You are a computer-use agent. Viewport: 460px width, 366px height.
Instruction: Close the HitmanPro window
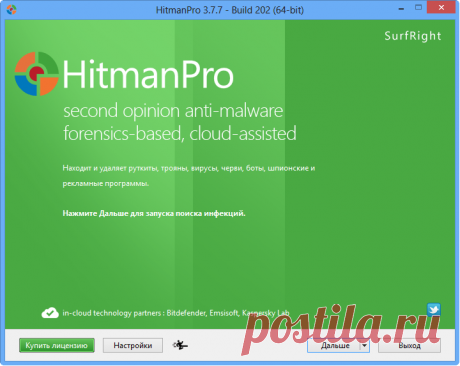[441, 7]
